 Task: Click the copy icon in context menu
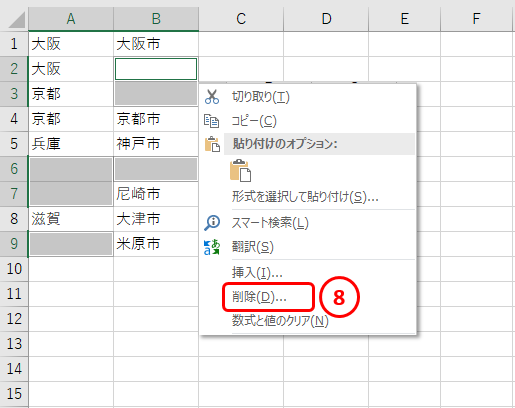tap(212, 121)
